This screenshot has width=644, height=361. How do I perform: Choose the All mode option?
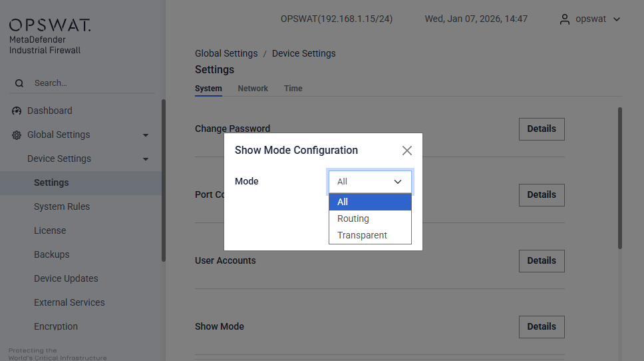point(343,202)
